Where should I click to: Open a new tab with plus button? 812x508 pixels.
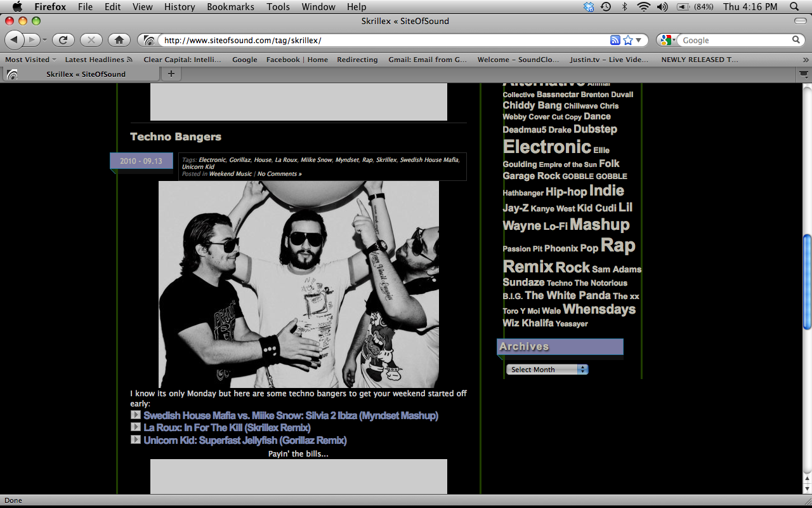[x=171, y=74]
